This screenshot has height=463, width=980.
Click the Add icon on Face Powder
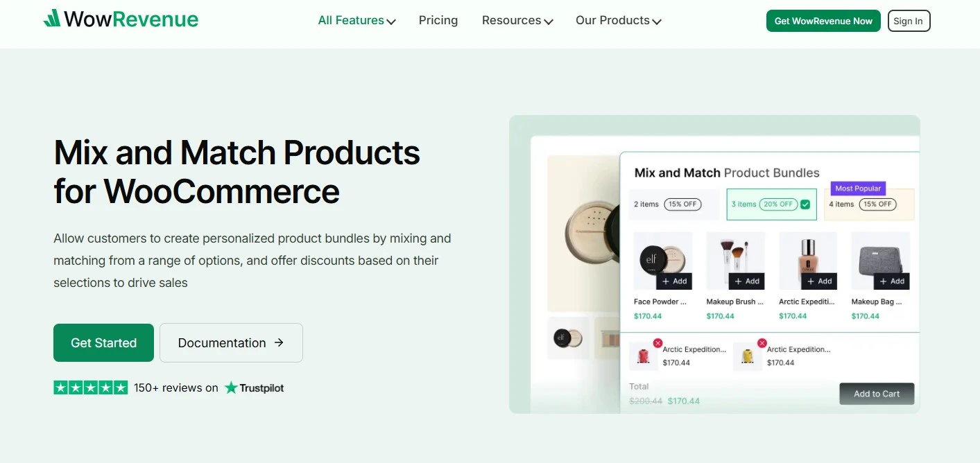(673, 281)
